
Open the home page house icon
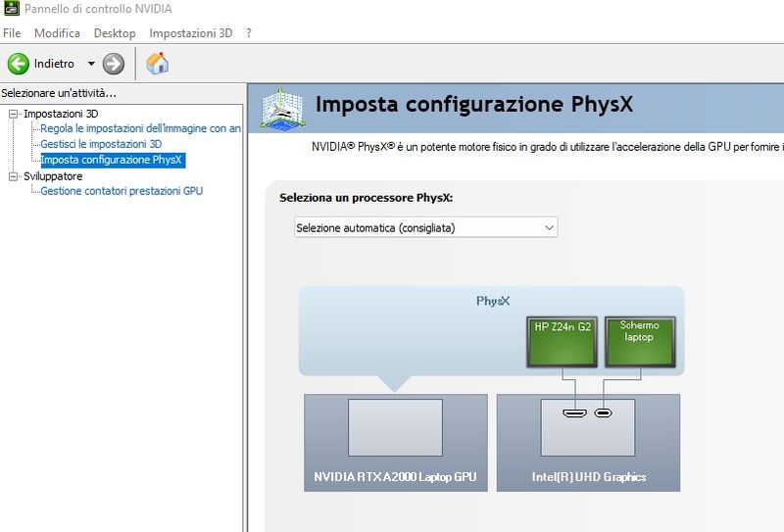coord(157,64)
